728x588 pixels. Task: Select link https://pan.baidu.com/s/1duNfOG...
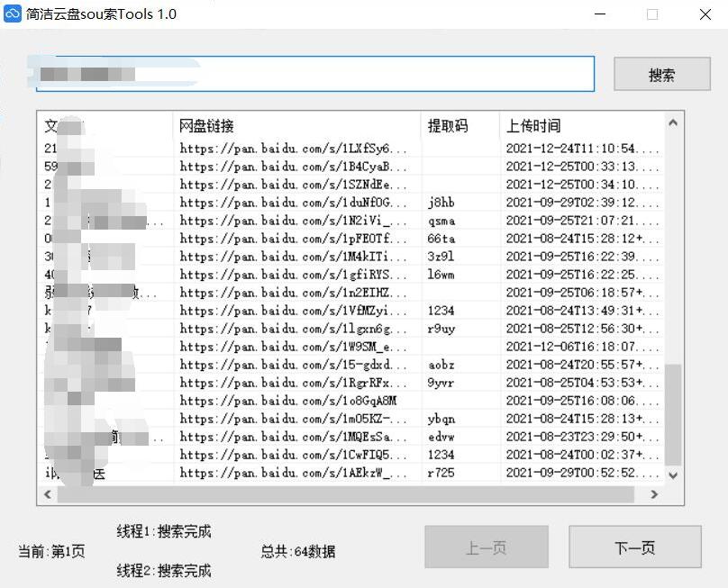point(293,203)
